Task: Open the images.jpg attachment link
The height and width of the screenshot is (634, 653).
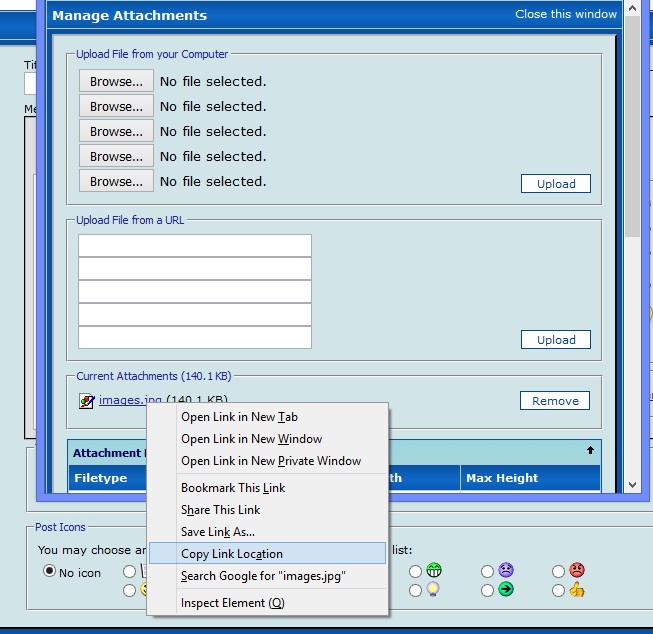Action: pyautogui.click(x=130, y=400)
